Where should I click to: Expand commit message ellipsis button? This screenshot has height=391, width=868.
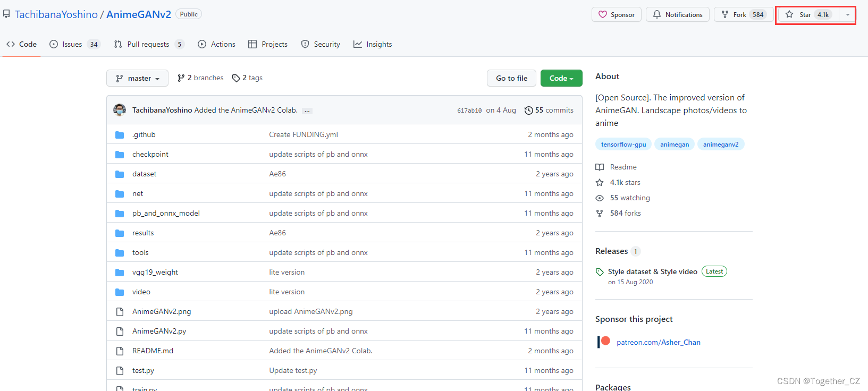pyautogui.click(x=307, y=110)
